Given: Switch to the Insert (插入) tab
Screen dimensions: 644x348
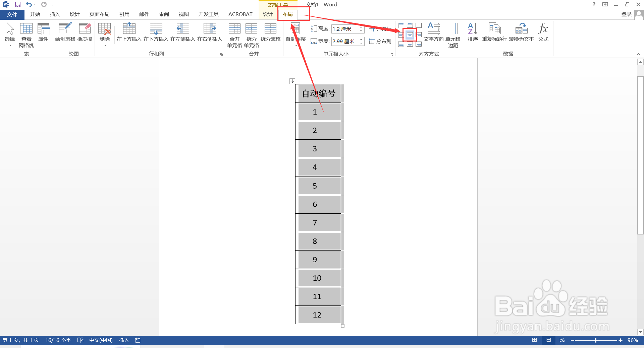Looking at the screenshot, I should click(x=55, y=14).
